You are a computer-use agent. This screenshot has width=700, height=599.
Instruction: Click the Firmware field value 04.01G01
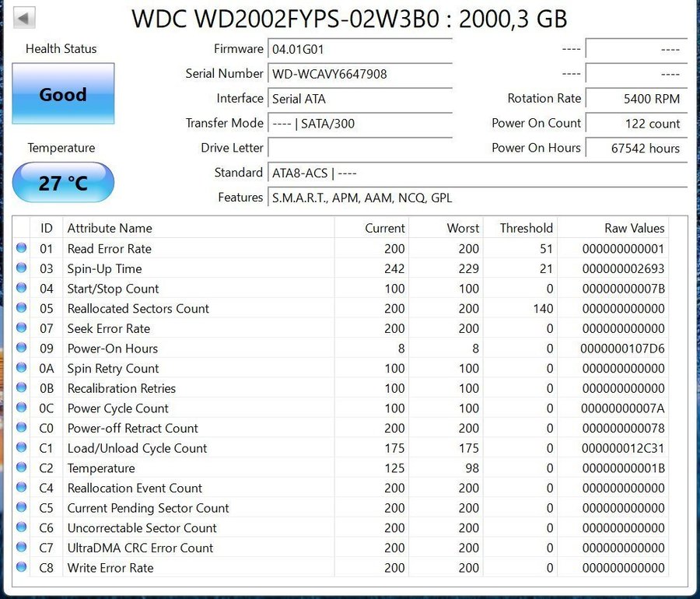click(359, 50)
